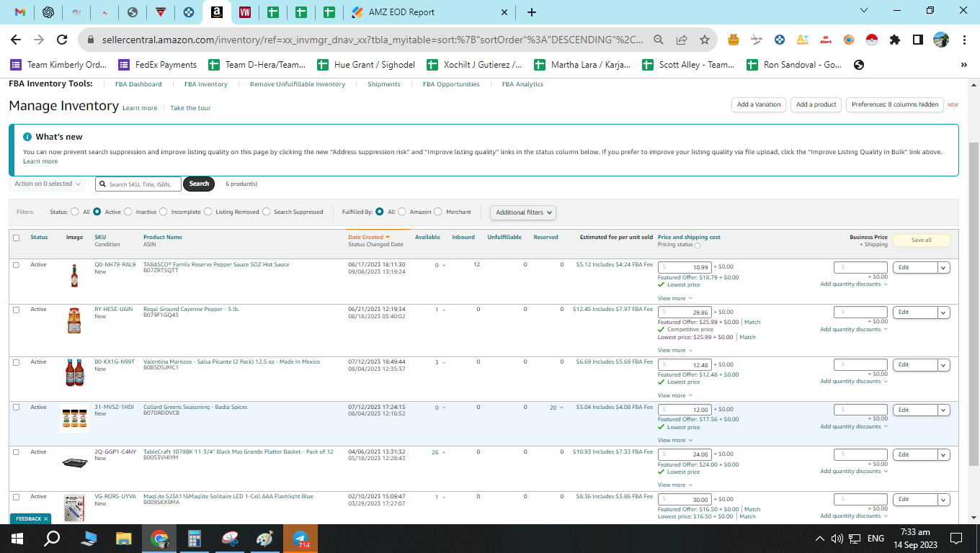Open Preferences: 8 columns hidden
The height and width of the screenshot is (553, 980).
coord(895,104)
